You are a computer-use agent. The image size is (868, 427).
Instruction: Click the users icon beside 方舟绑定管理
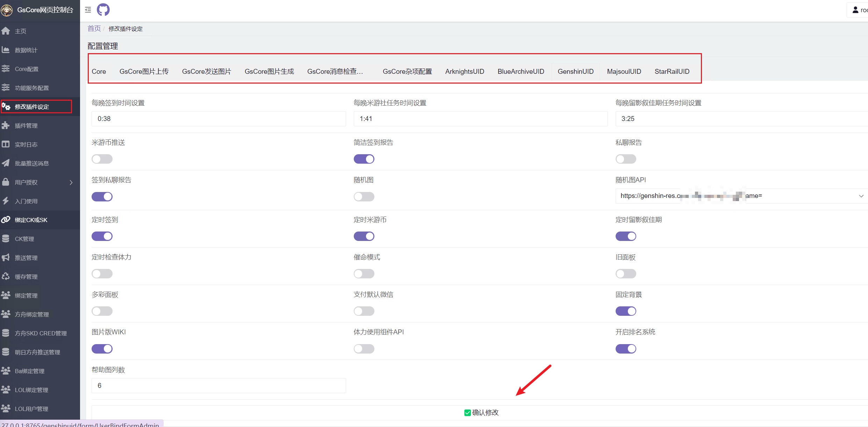(6, 314)
